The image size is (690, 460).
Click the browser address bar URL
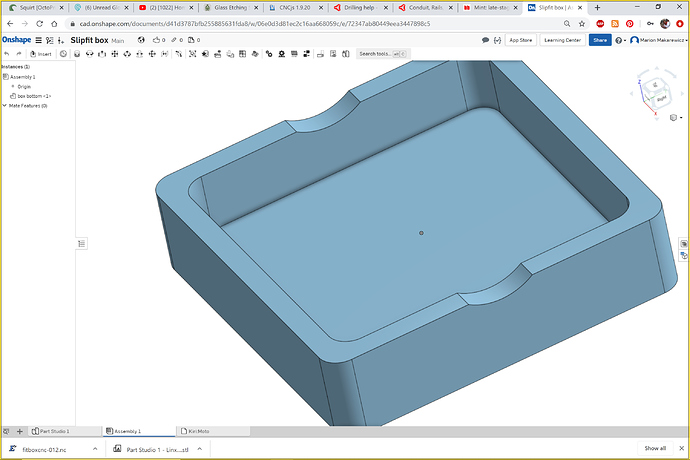(x=255, y=24)
